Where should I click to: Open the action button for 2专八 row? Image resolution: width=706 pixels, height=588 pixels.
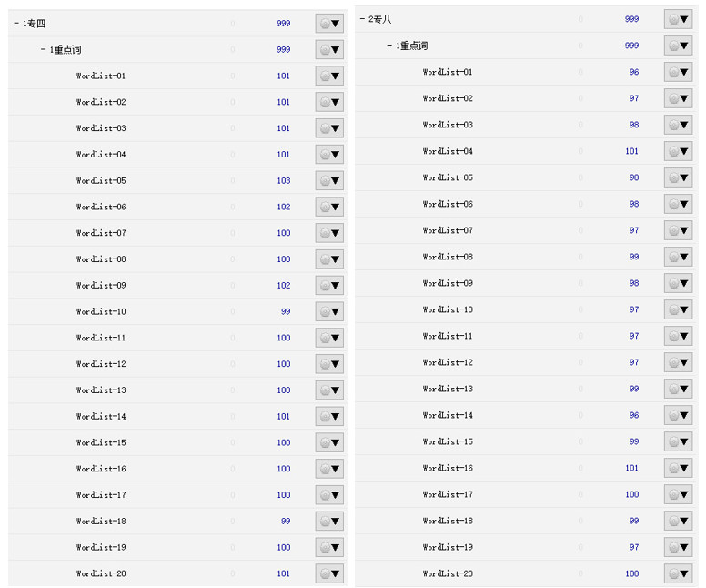(678, 19)
